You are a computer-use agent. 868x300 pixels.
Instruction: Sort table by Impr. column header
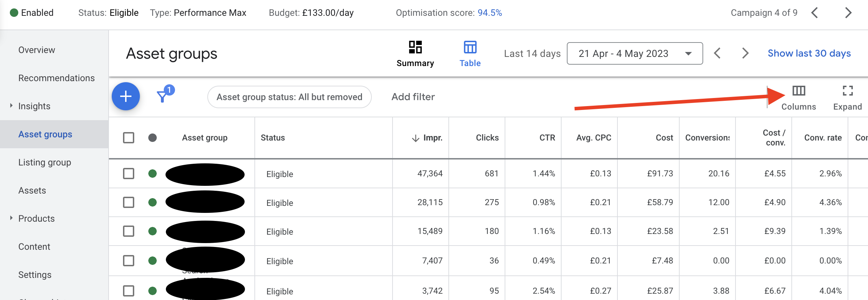(432, 138)
